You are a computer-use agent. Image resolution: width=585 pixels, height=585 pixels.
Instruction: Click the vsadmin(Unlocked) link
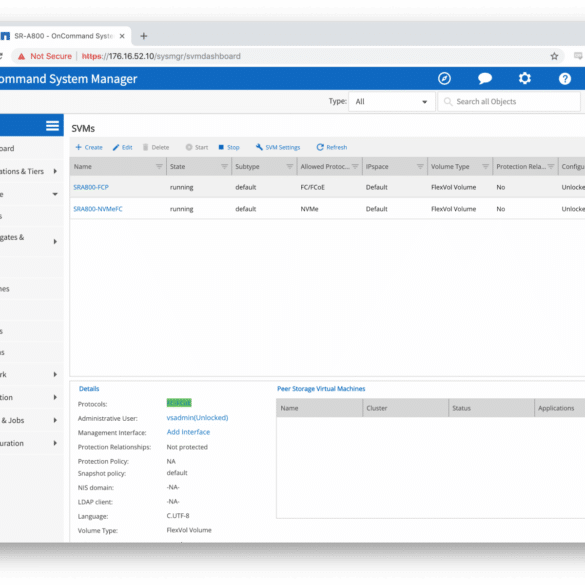[x=197, y=417]
